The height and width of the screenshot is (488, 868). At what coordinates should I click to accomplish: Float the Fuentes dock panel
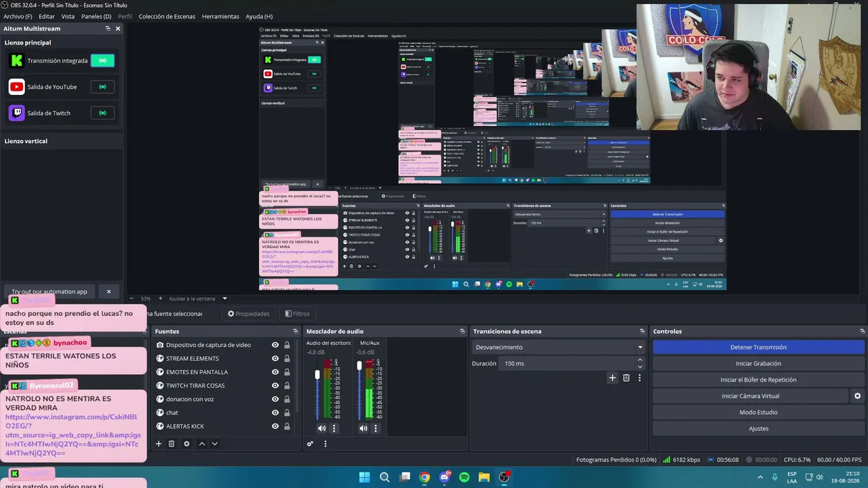[x=296, y=331]
